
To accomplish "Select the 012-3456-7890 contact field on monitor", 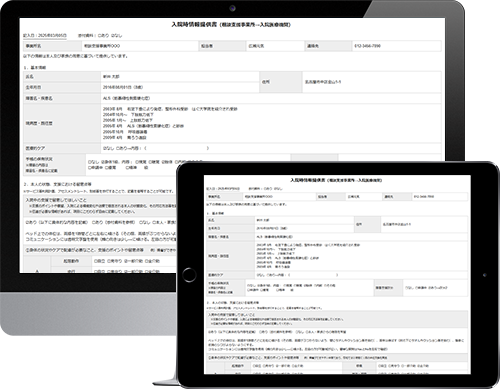I will (x=397, y=46).
